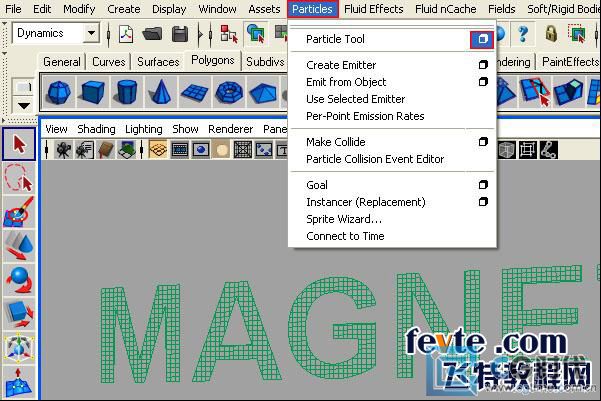This screenshot has width=601, height=401.
Task: Open the Dynamics menu set dropdown
Action: pyautogui.click(x=91, y=33)
